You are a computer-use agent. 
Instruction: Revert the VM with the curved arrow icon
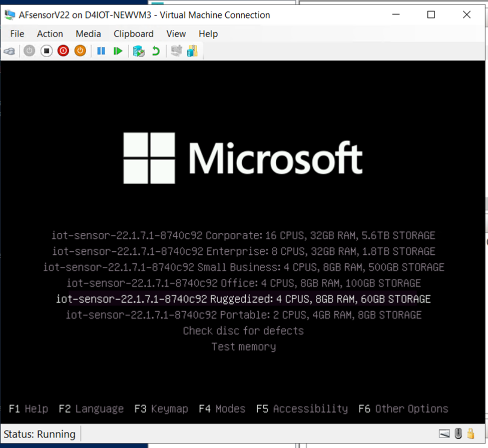[x=155, y=51]
